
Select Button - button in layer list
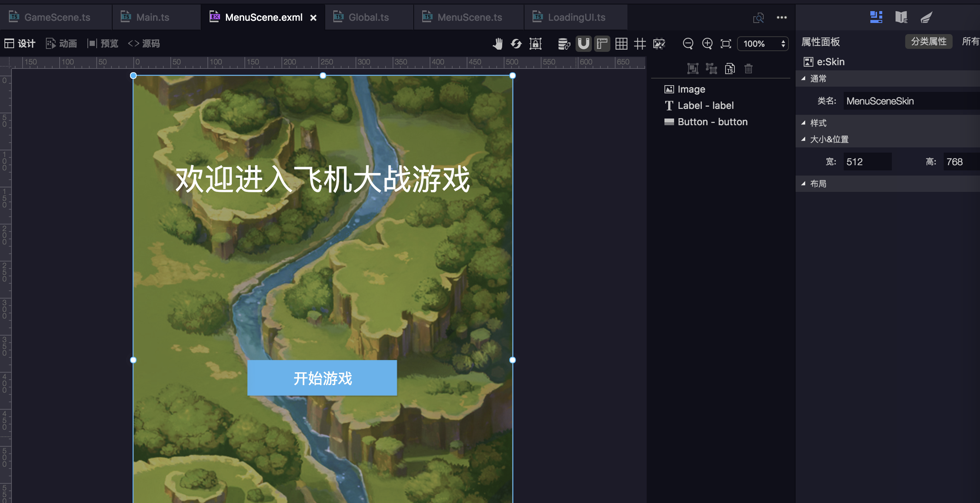[712, 122]
